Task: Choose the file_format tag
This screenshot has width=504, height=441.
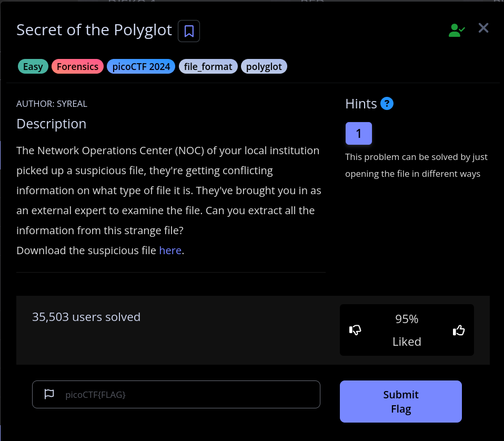Action: tap(208, 67)
